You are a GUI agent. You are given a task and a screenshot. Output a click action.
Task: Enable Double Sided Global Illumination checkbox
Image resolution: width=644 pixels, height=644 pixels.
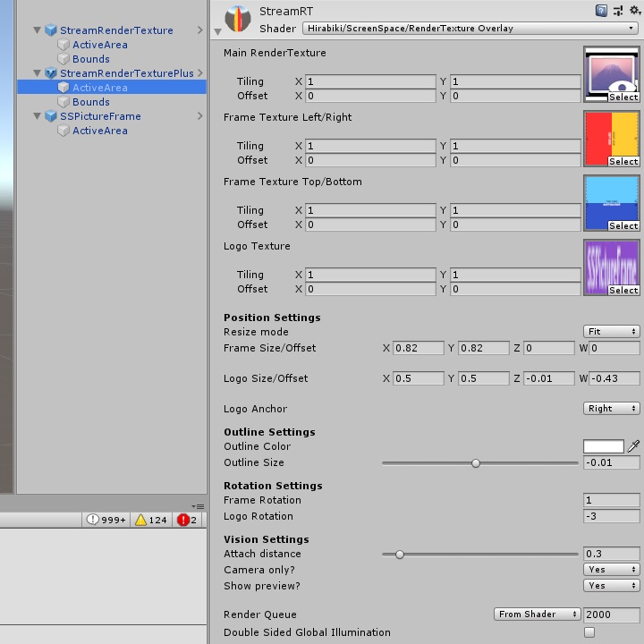point(589,632)
